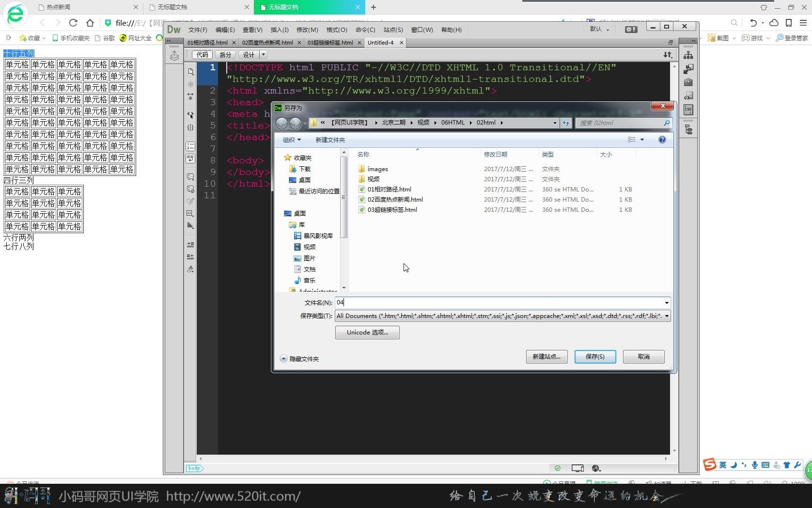Switch to 拆分 split view
The height and width of the screenshot is (508, 812).
click(225, 55)
